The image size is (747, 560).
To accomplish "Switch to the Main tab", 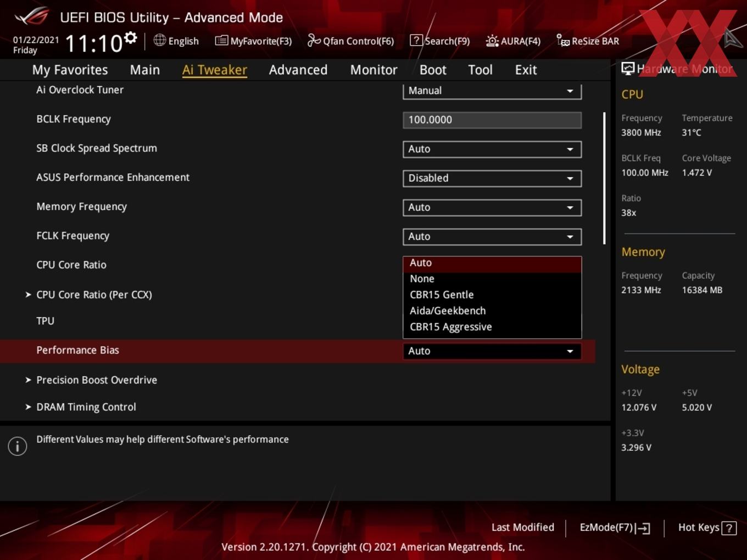I will point(144,70).
